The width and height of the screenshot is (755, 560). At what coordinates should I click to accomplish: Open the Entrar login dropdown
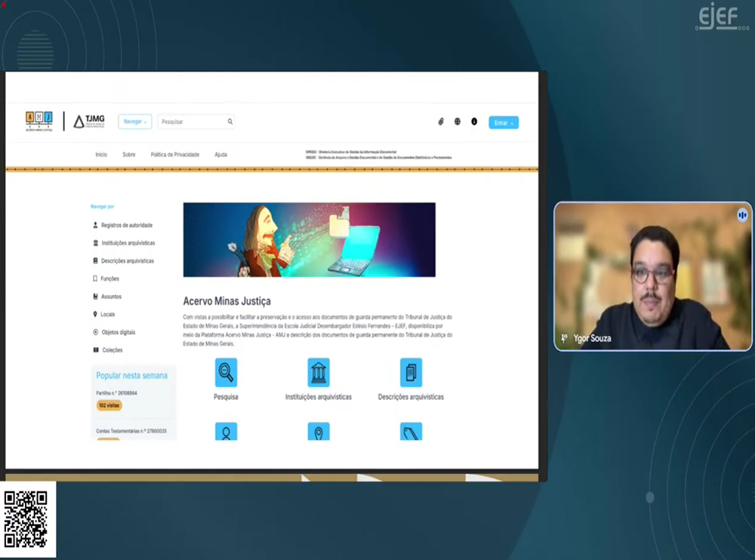tap(504, 123)
